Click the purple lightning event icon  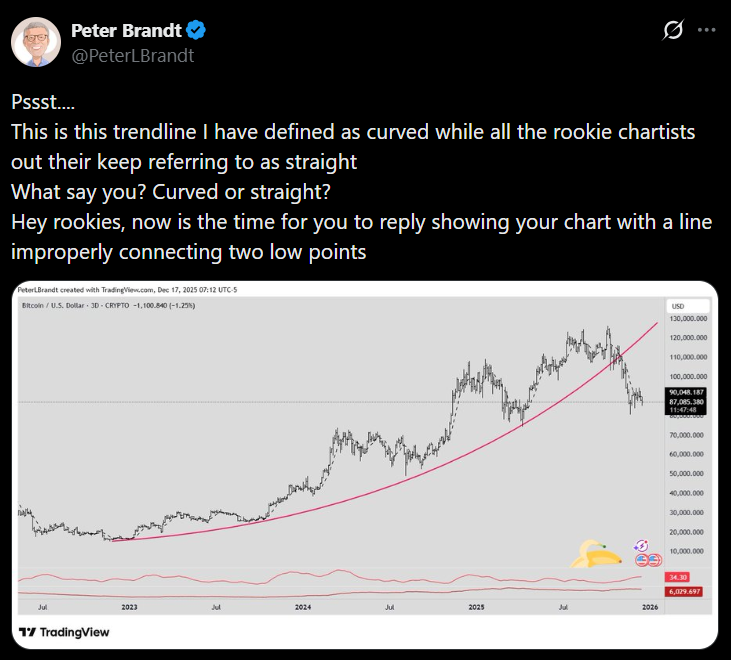[642, 544]
